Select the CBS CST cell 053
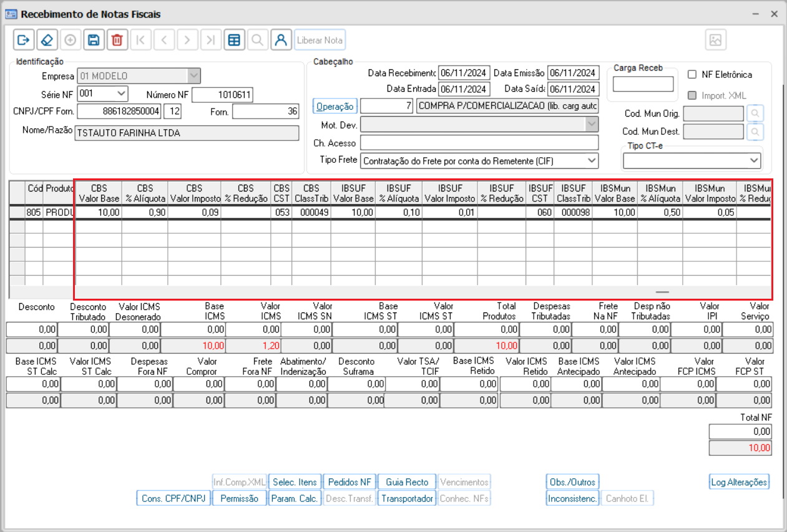The image size is (787, 532). (281, 212)
